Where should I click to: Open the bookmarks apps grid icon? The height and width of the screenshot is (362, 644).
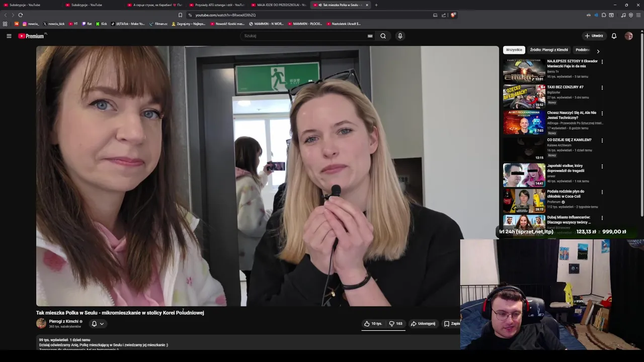pyautogui.click(x=5, y=24)
